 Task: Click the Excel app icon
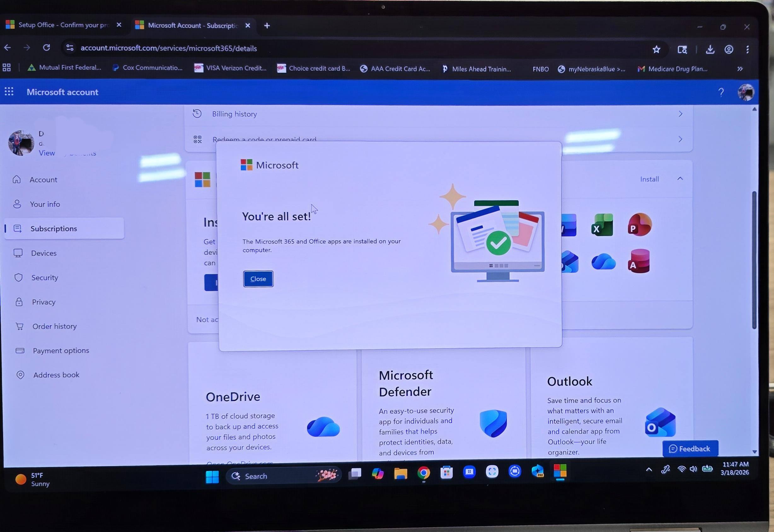coord(602,225)
